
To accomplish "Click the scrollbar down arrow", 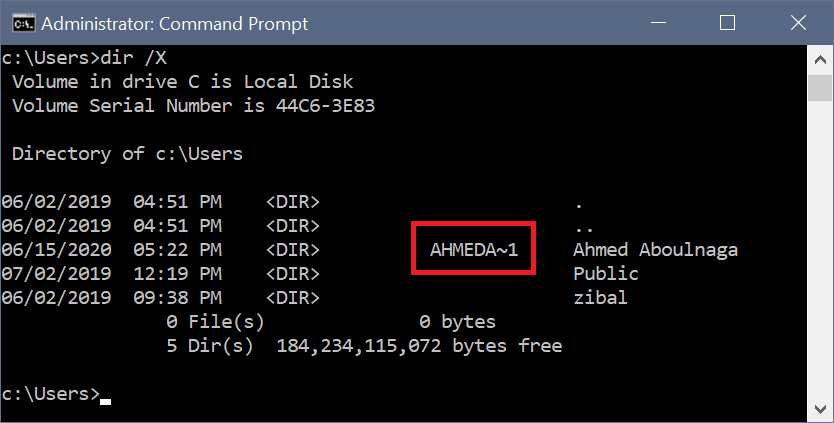I will pos(819,409).
